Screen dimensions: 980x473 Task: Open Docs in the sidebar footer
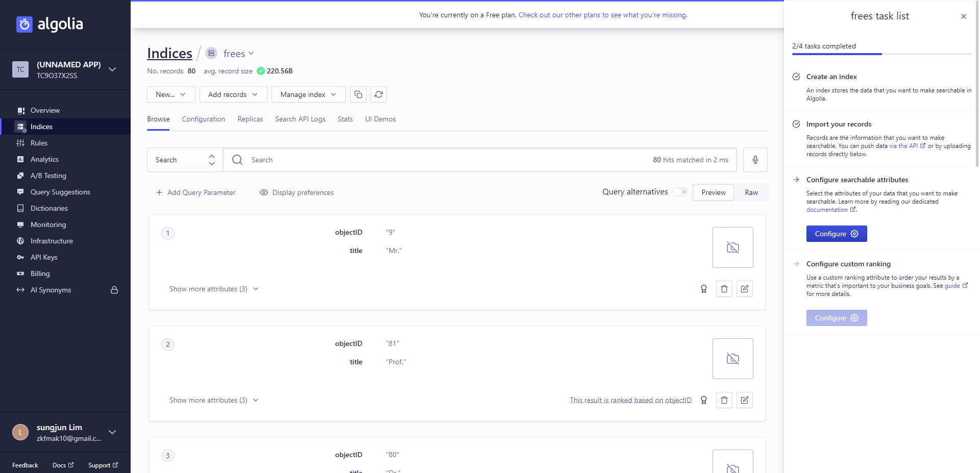pos(63,465)
